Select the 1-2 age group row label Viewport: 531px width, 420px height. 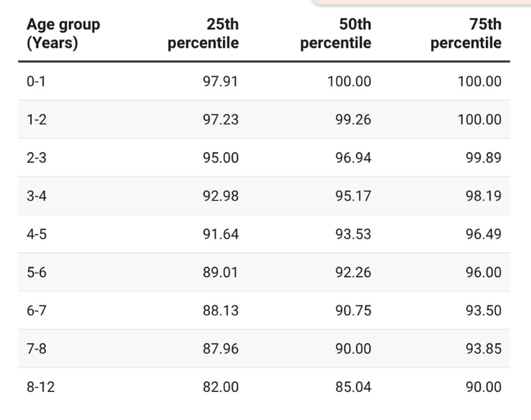coord(36,120)
